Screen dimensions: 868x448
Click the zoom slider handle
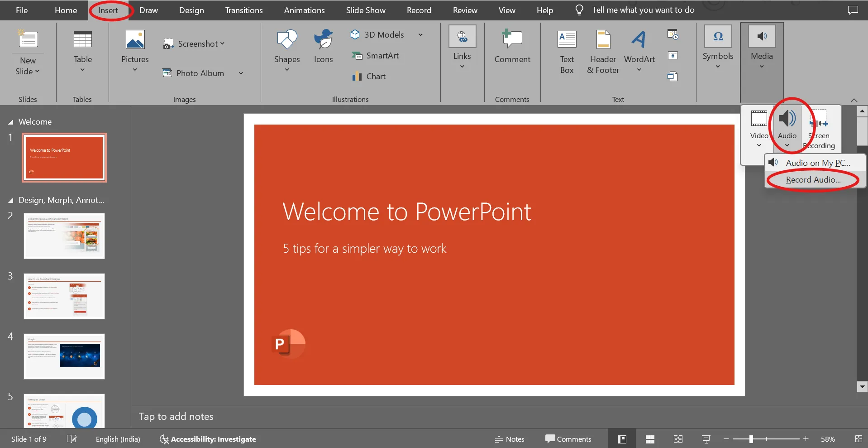tap(751, 439)
